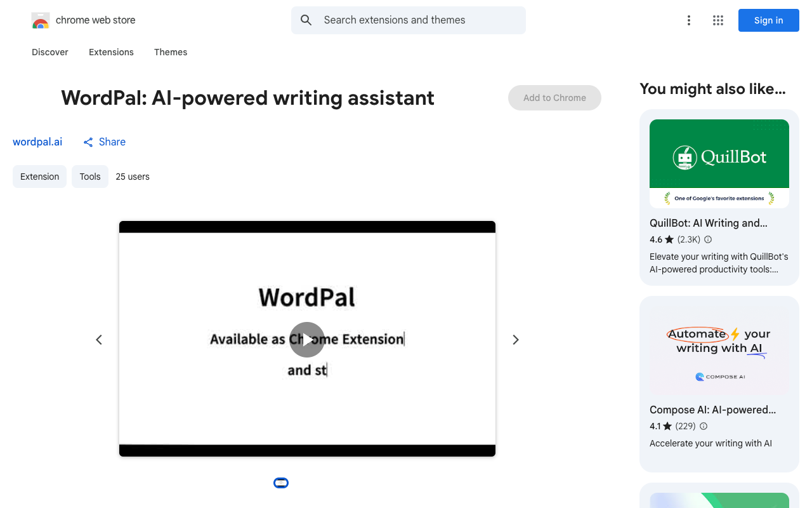The image size is (812, 508).
Task: Go to next media slide arrow
Action: [x=516, y=340]
